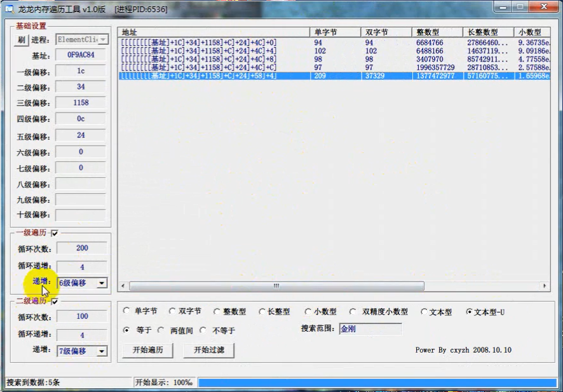Image resolution: width=563 pixels, height=392 pixels.
Task: Click the 刷 refresh button
Action: point(21,39)
